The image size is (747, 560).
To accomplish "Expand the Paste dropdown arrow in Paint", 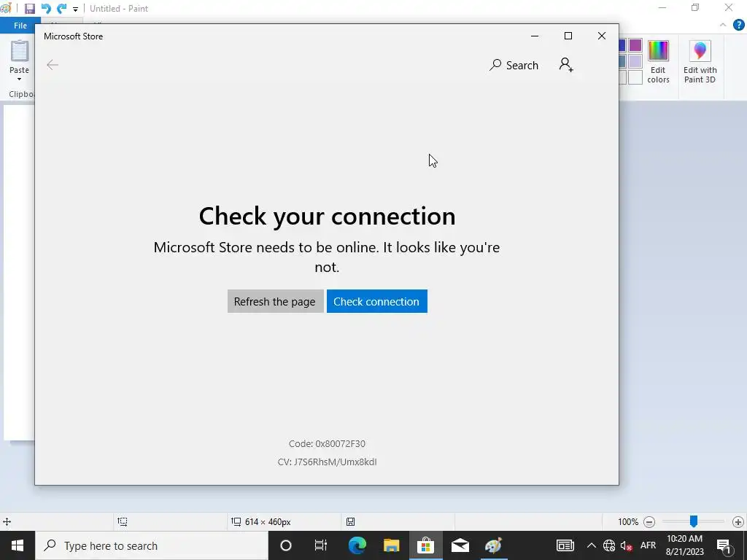I will pos(20,79).
